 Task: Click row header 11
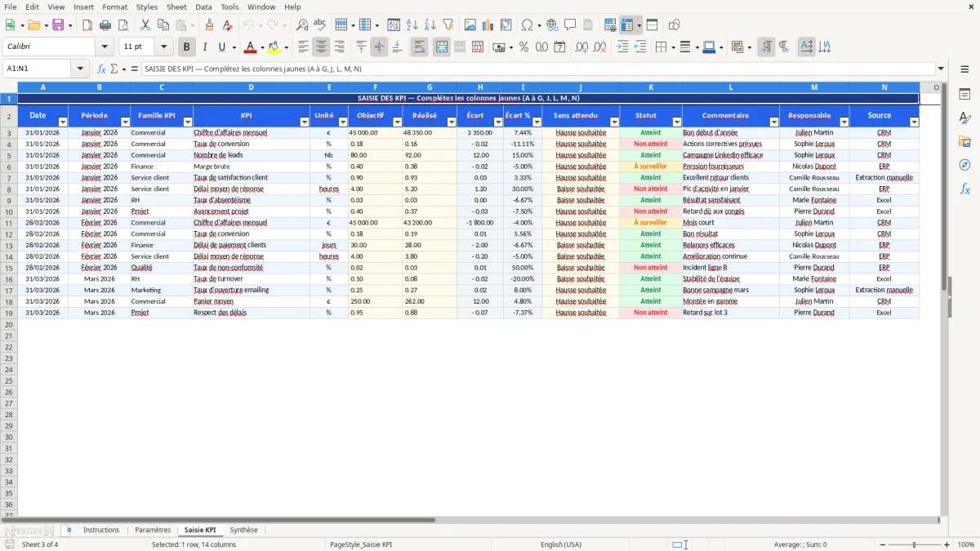[x=9, y=222]
